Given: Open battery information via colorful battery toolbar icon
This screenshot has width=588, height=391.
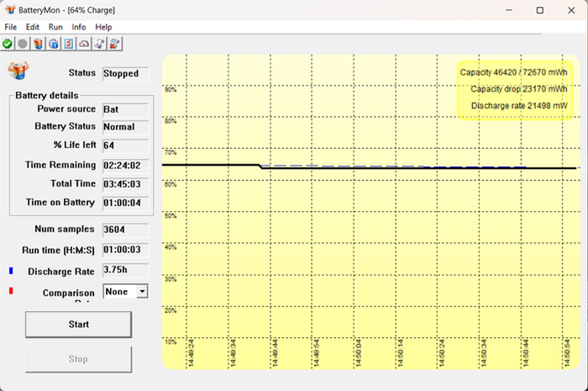Looking at the screenshot, I should click(x=38, y=44).
